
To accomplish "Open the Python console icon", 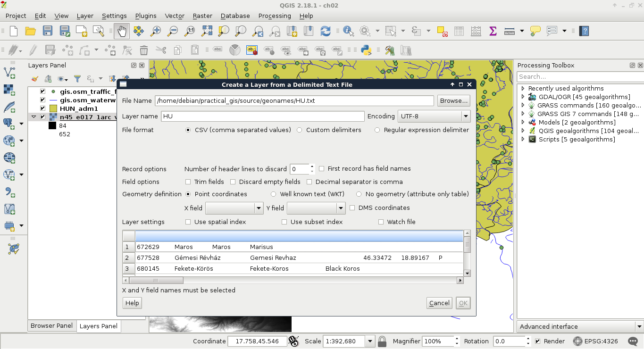I will 366,50.
